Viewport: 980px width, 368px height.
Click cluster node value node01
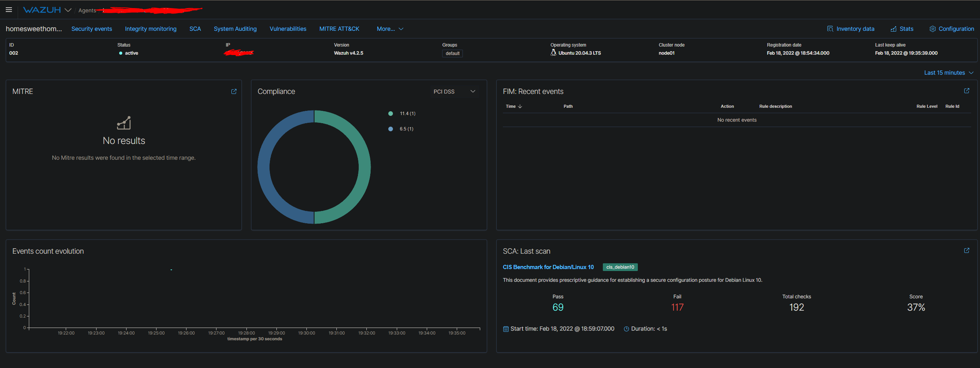pyautogui.click(x=667, y=53)
